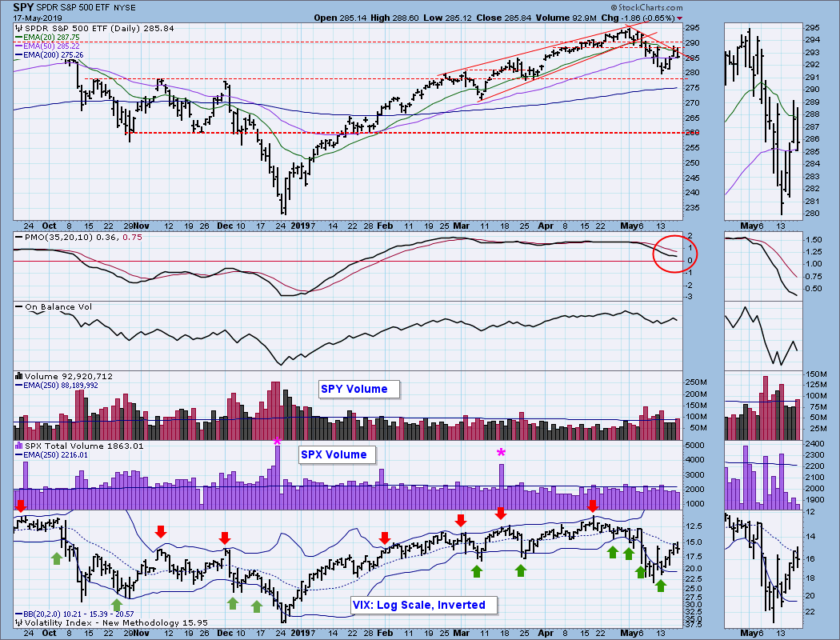Click the 'Volume 92,920,712' panel label

click(69, 376)
